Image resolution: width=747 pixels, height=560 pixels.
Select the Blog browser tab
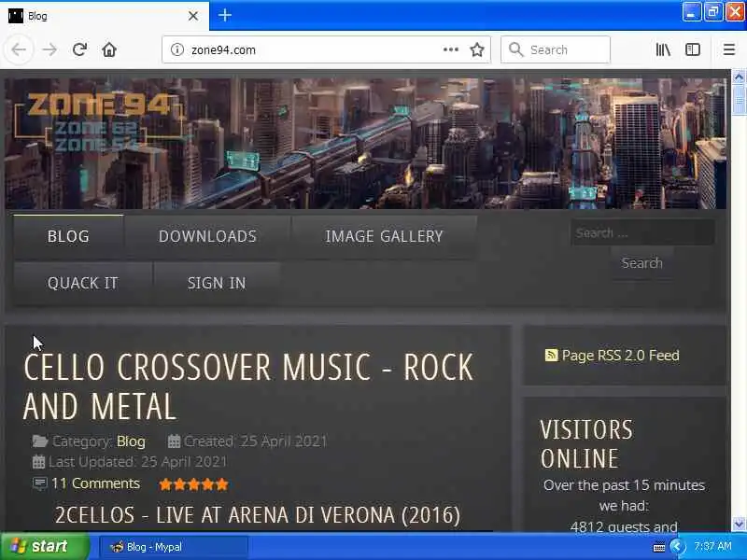(105, 16)
